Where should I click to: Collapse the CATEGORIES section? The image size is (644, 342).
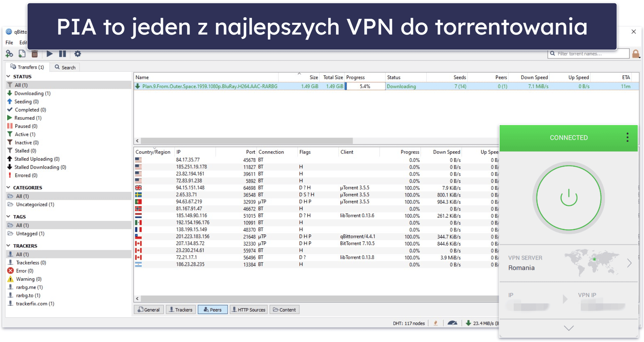(x=8, y=187)
